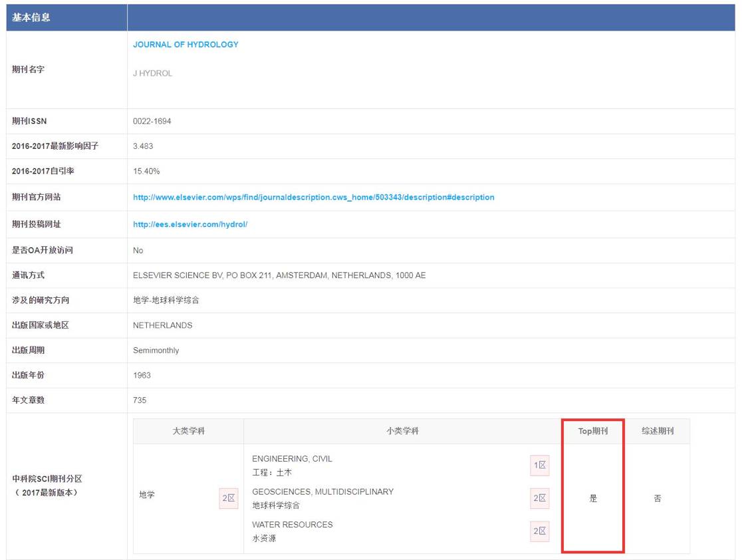Click the impact factor value 3.483

point(141,145)
